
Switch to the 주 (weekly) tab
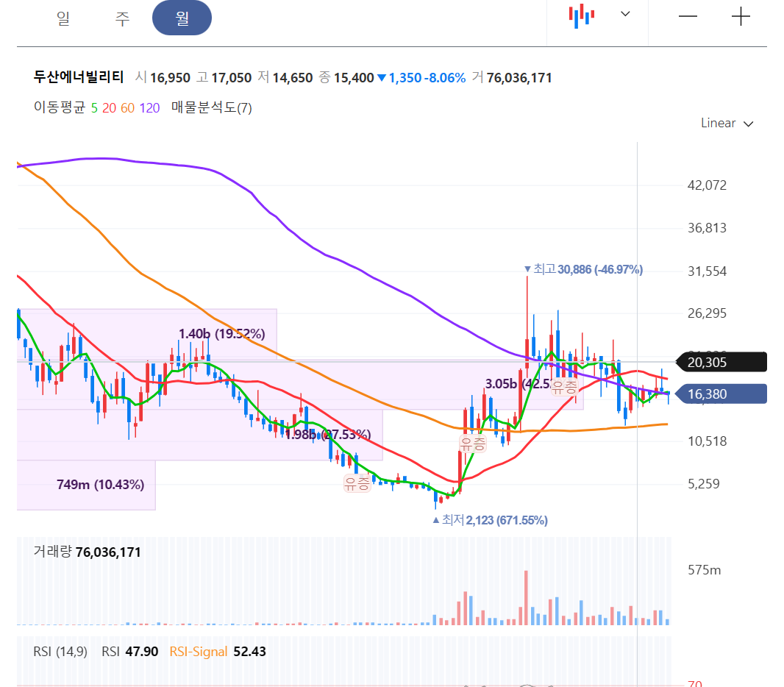pos(123,18)
